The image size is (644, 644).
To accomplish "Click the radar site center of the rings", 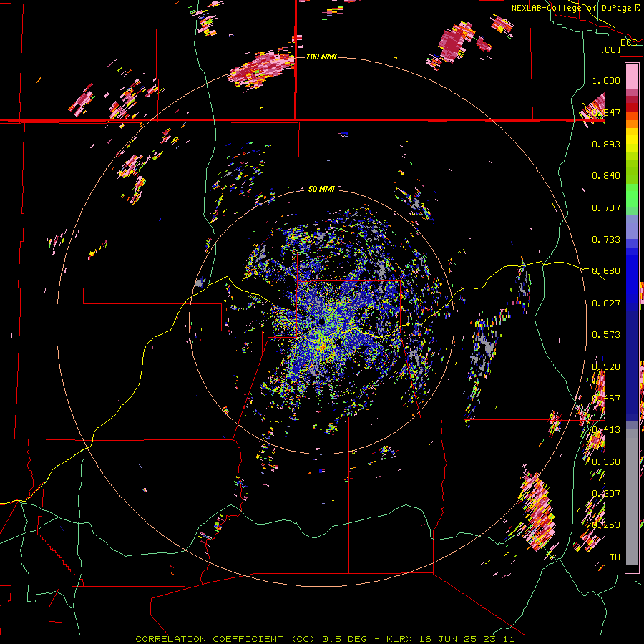I will pos(321,321).
